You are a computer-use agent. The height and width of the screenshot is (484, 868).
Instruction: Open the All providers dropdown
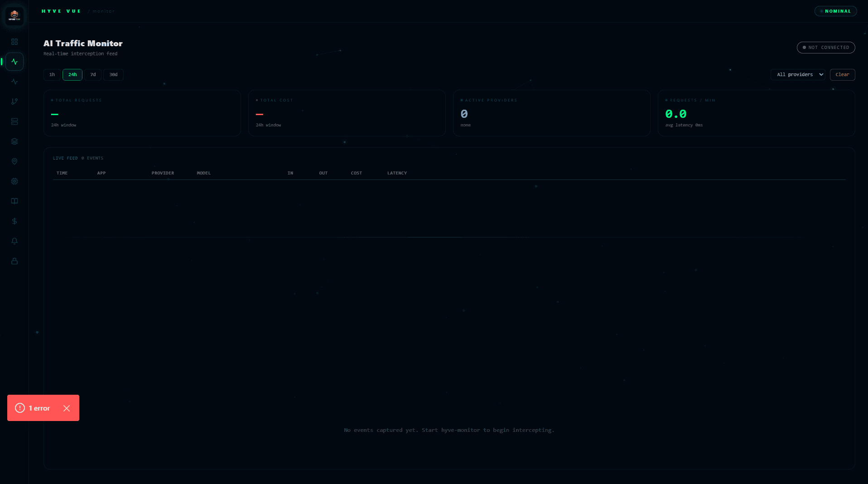[797, 74]
